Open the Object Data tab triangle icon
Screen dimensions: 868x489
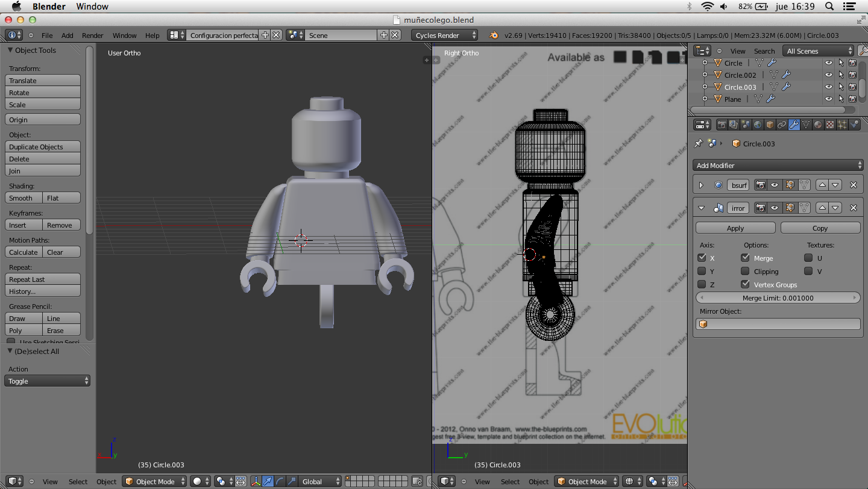(x=806, y=125)
